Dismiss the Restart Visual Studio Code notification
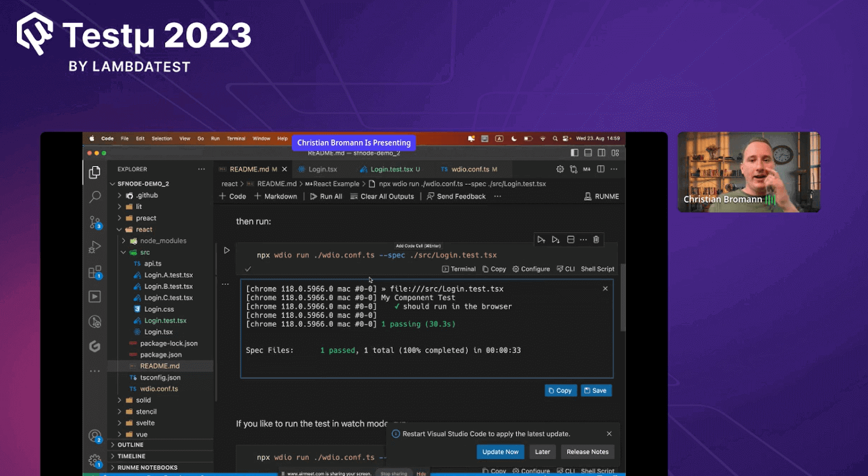This screenshot has width=868, height=476. click(609, 434)
